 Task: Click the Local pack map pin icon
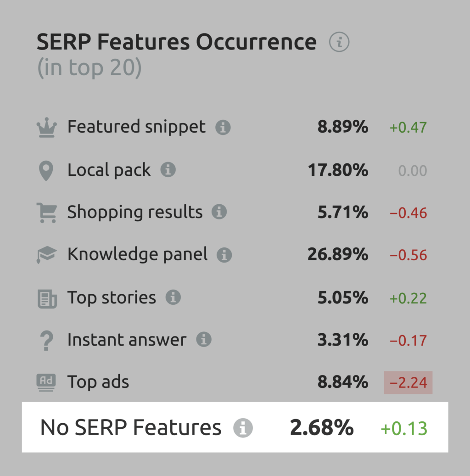46,170
